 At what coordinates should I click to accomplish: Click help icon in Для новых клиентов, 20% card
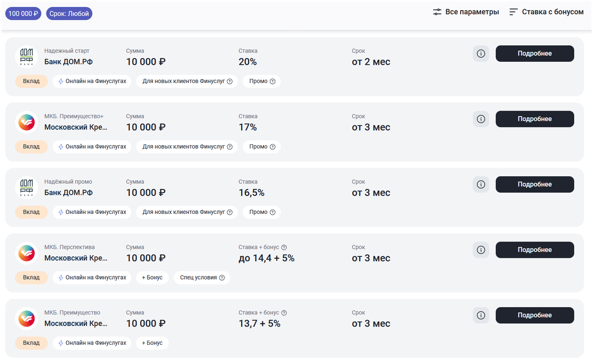[230, 81]
